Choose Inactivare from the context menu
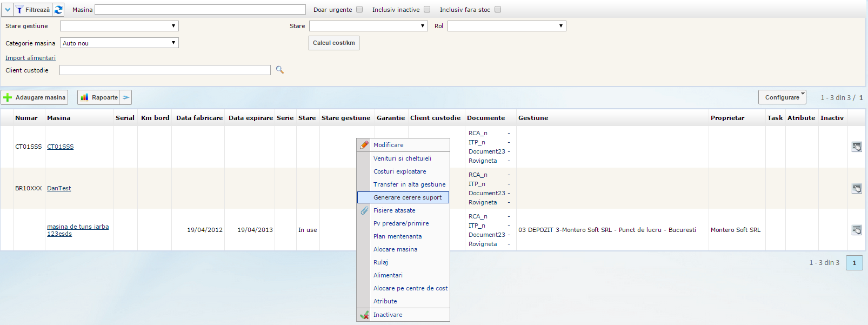This screenshot has width=868, height=325. click(388, 315)
